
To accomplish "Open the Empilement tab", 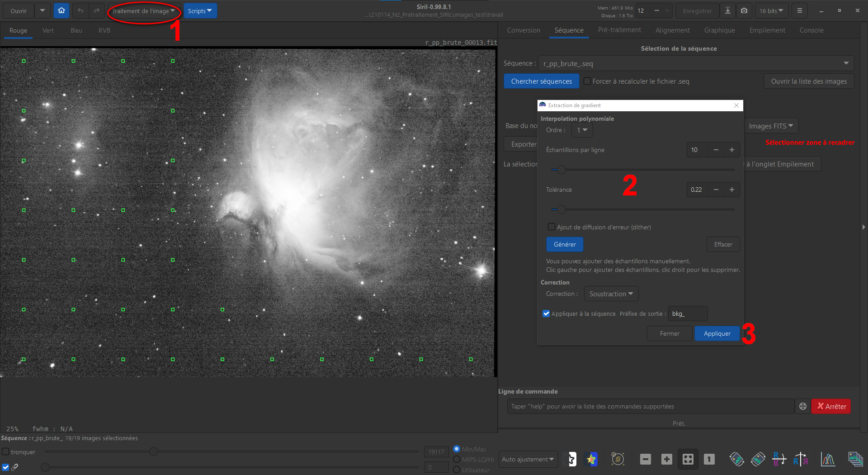I will (767, 30).
